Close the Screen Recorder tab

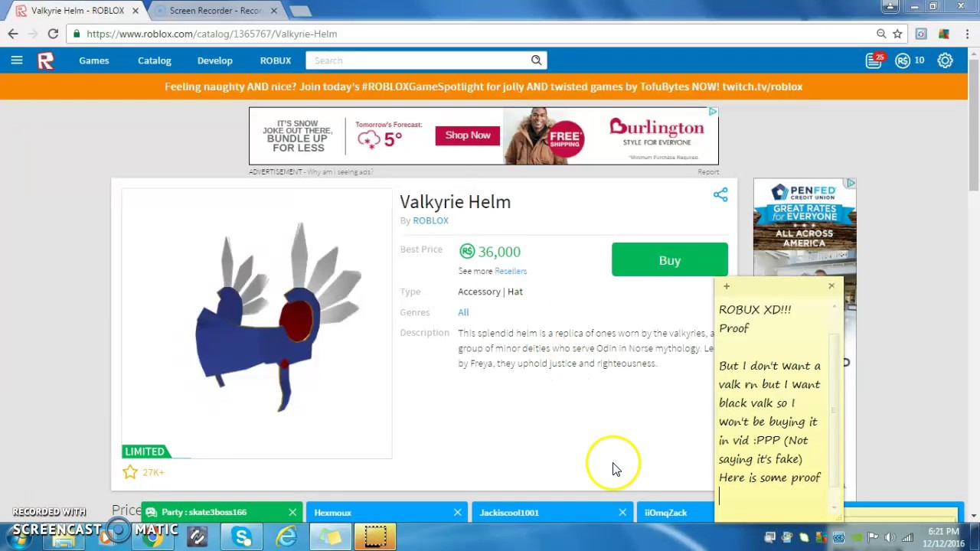pos(273,11)
